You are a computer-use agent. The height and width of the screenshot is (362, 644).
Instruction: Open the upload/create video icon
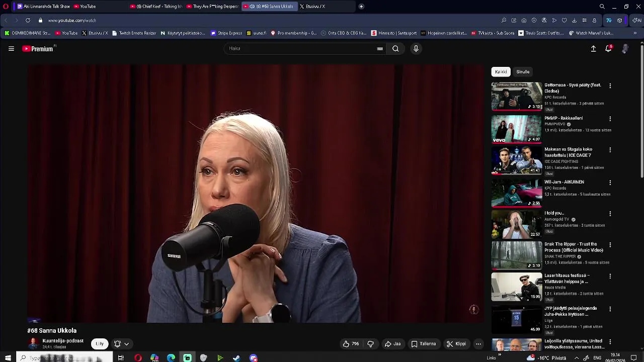593,49
